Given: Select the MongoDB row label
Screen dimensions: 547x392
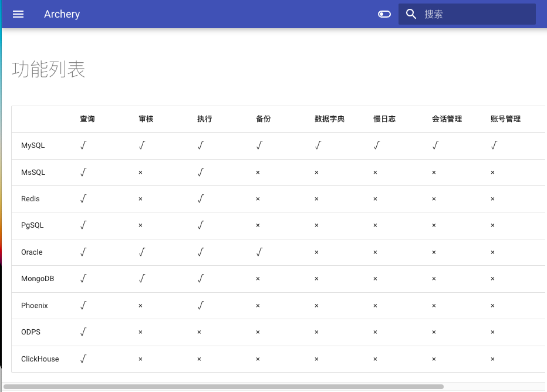Looking at the screenshot, I should (x=38, y=279).
